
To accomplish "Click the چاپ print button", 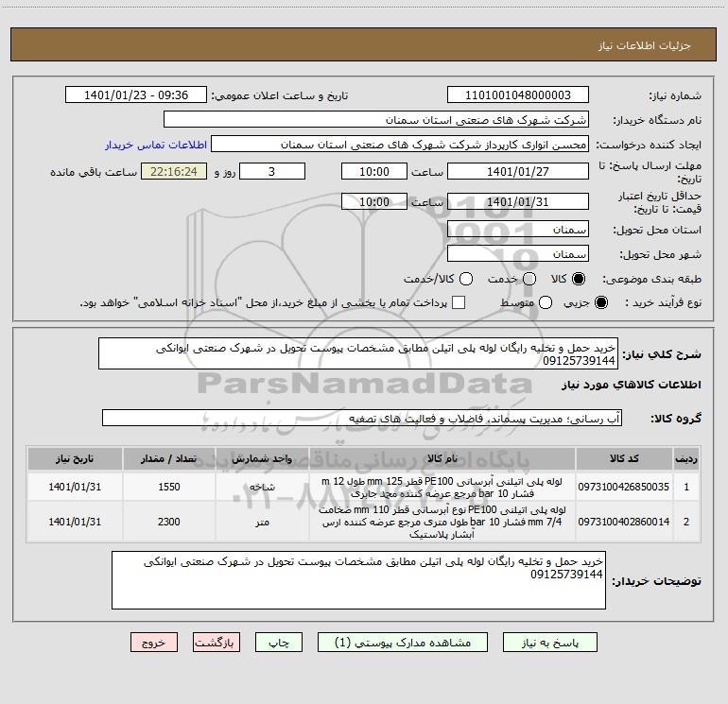I will 279,643.
